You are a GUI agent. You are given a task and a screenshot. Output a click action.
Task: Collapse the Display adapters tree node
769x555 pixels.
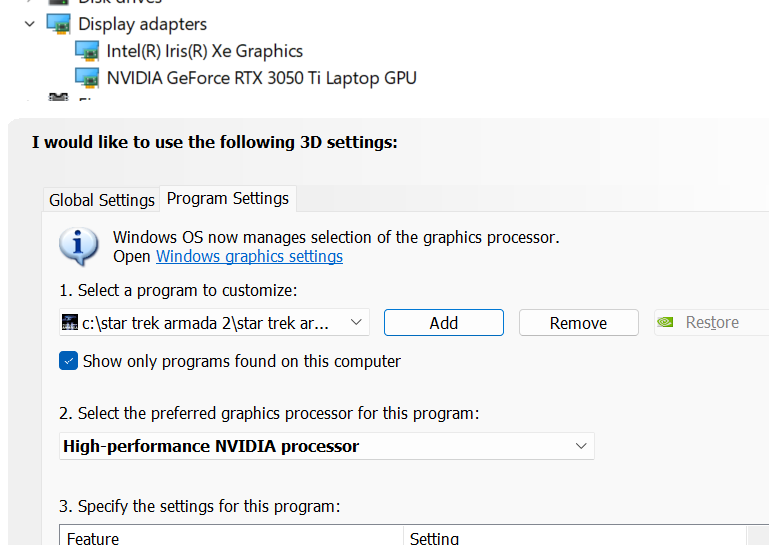[30, 24]
